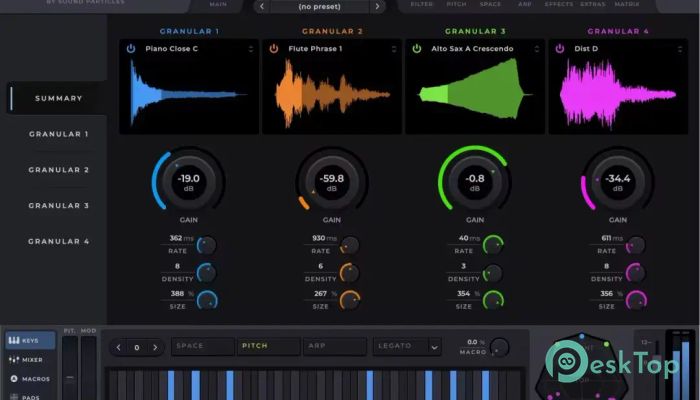The width and height of the screenshot is (700, 400).
Task: Open the top Arp tab
Action: [x=525, y=4]
